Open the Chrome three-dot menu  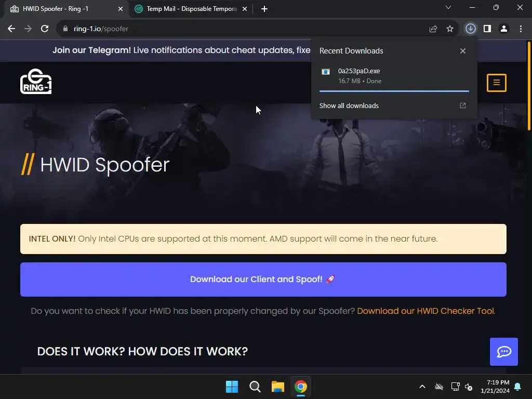click(x=521, y=29)
